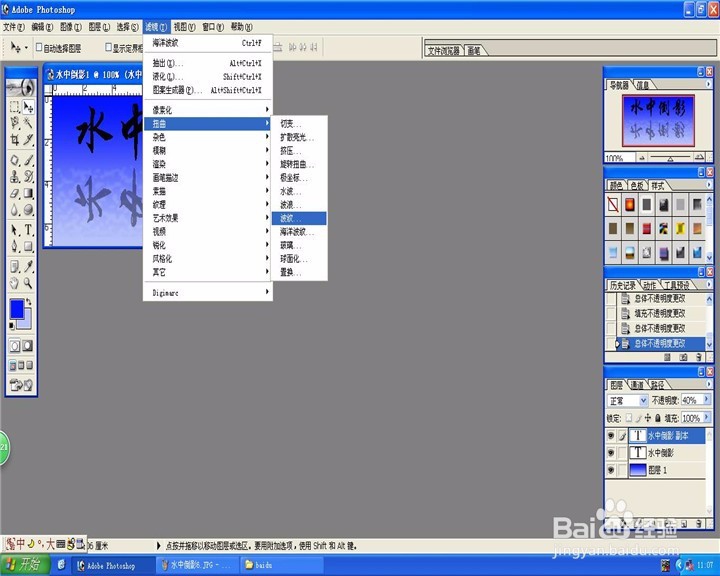This screenshot has width=720, height=576.
Task: Select the Rectangular Marquee tool
Action: tap(15, 107)
